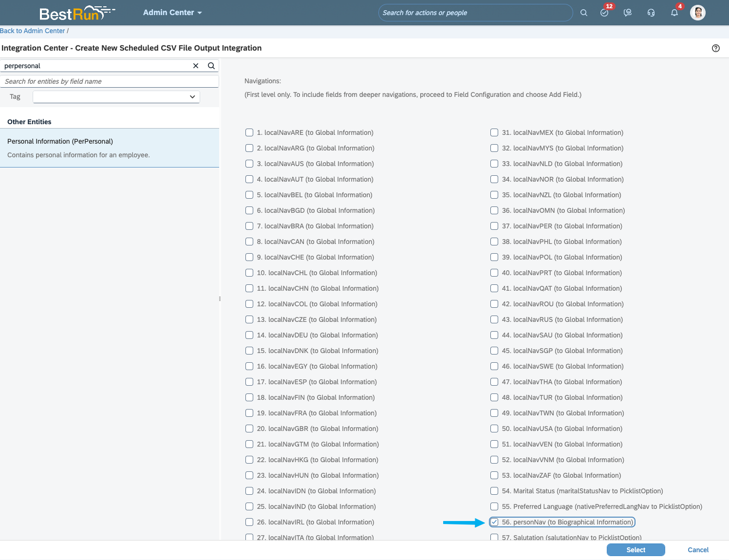Enable the Marital Status navigation checkbox

click(x=494, y=491)
